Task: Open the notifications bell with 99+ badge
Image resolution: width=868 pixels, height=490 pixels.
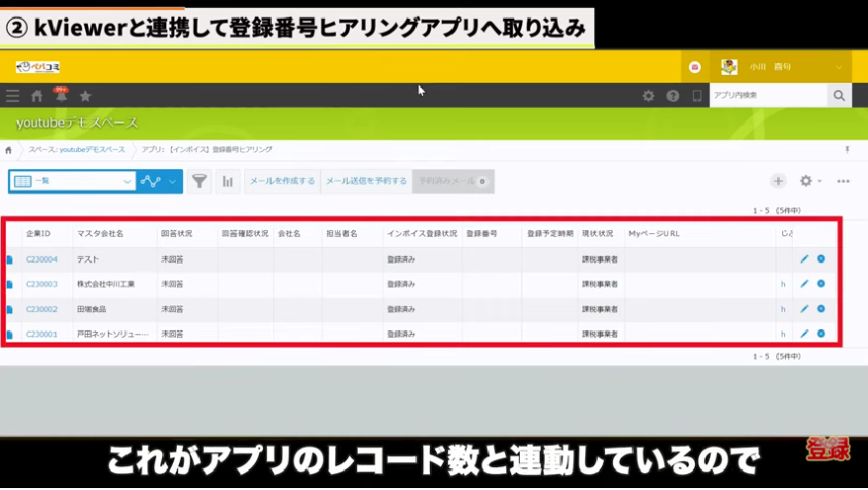Action: 61,95
